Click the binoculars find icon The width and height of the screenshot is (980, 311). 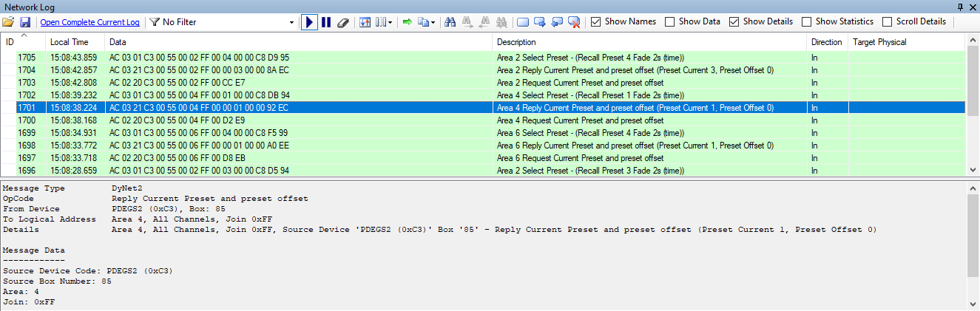[450, 22]
